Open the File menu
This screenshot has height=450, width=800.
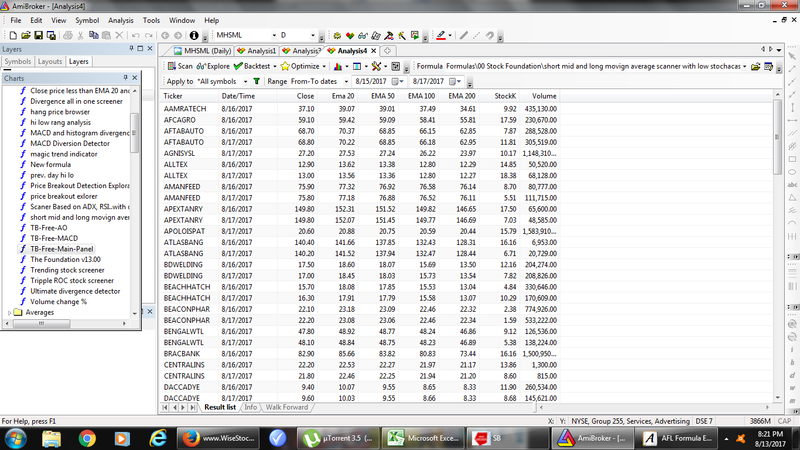pyautogui.click(x=16, y=20)
